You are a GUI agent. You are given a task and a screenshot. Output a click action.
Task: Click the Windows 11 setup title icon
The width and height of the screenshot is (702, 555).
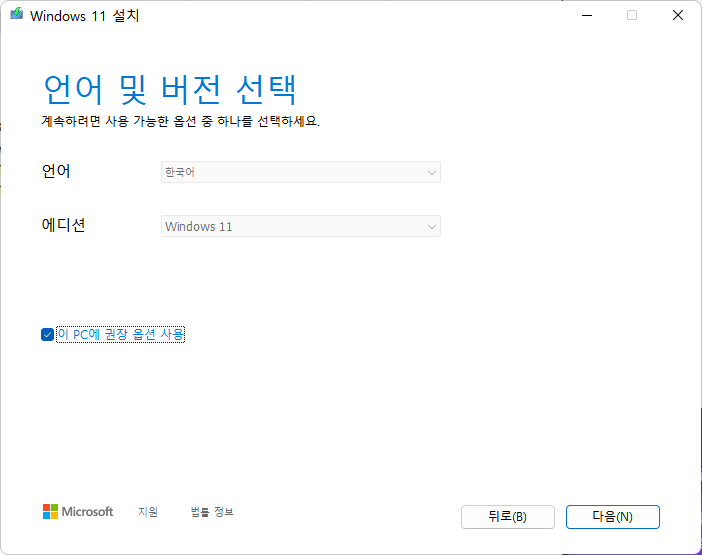click(17, 14)
